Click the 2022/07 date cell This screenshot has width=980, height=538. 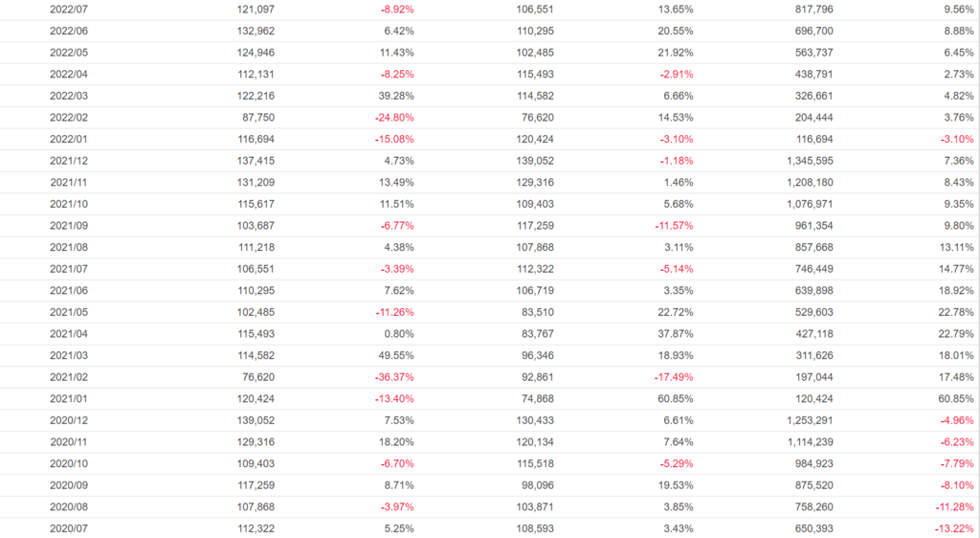point(69,9)
